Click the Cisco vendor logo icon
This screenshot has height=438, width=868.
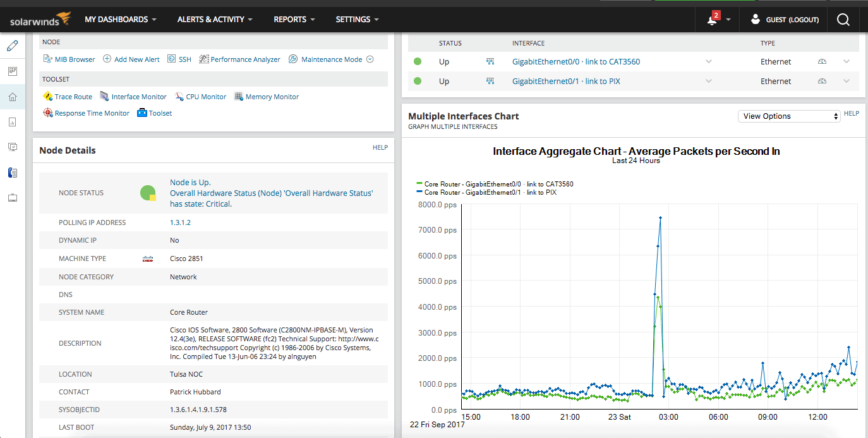147,259
